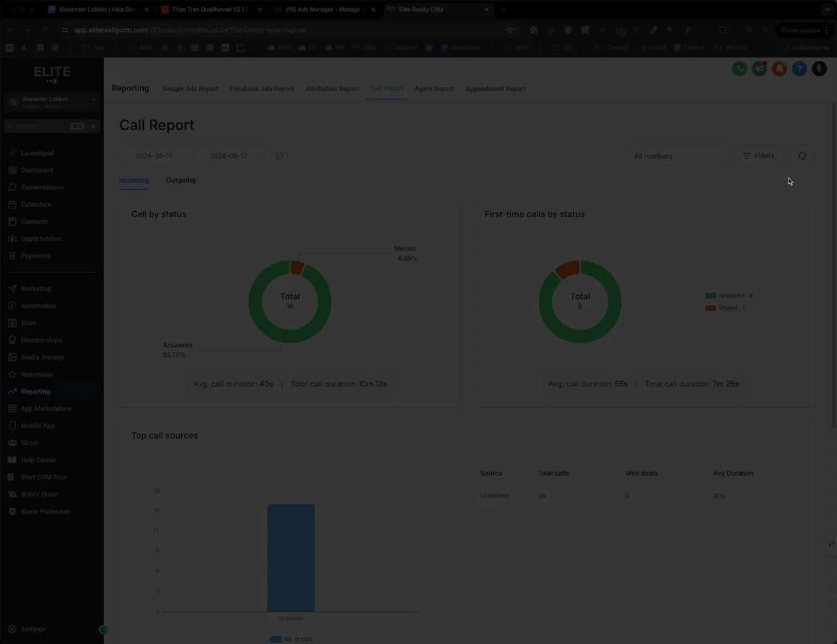The image size is (837, 644).
Task: Open the Agent Report tab
Action: tap(434, 89)
